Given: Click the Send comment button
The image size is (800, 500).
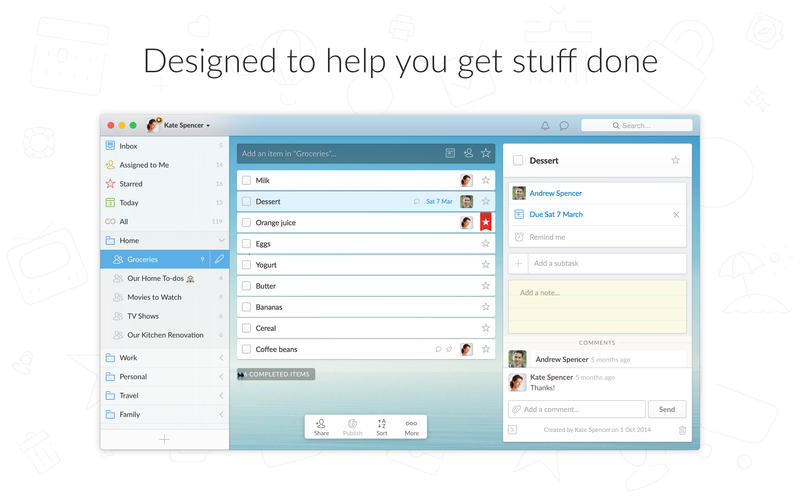Looking at the screenshot, I should [667, 409].
